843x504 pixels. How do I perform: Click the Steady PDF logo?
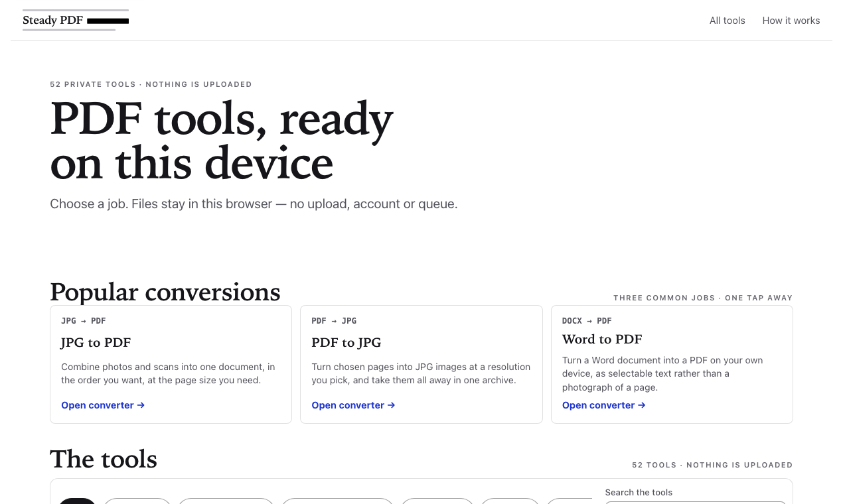76,20
